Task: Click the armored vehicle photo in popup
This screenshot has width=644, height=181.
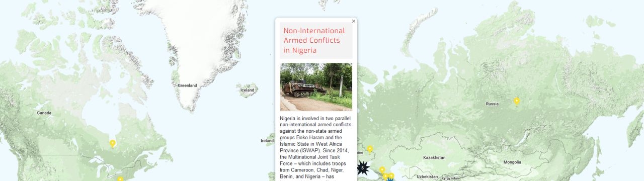Action: coord(316,86)
